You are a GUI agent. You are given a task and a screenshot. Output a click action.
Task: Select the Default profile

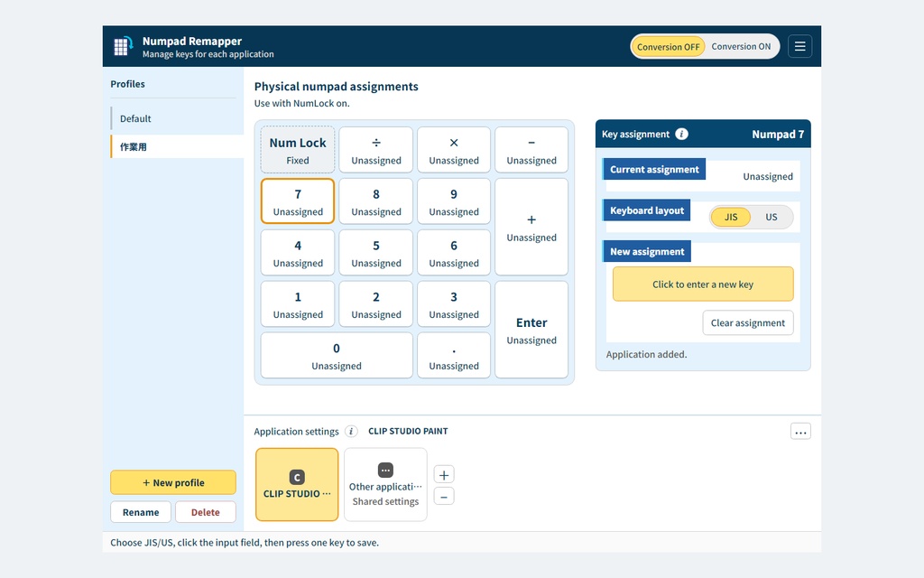tap(177, 118)
